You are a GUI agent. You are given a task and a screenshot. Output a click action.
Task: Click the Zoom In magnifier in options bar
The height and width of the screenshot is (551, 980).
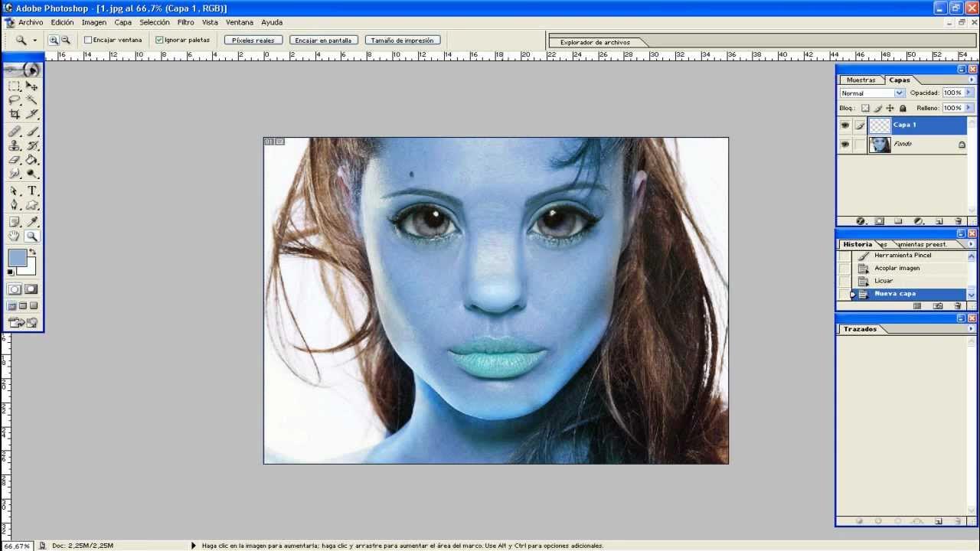54,40
